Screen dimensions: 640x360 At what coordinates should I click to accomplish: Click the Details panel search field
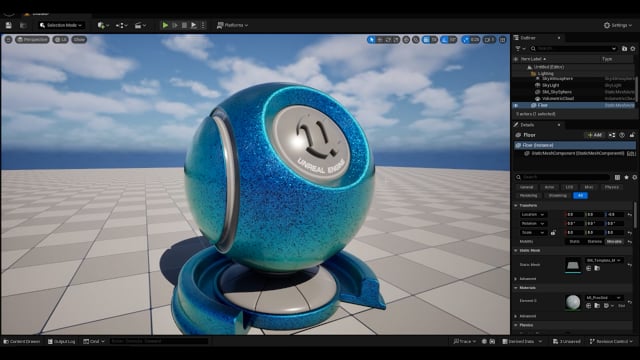pyautogui.click(x=563, y=177)
